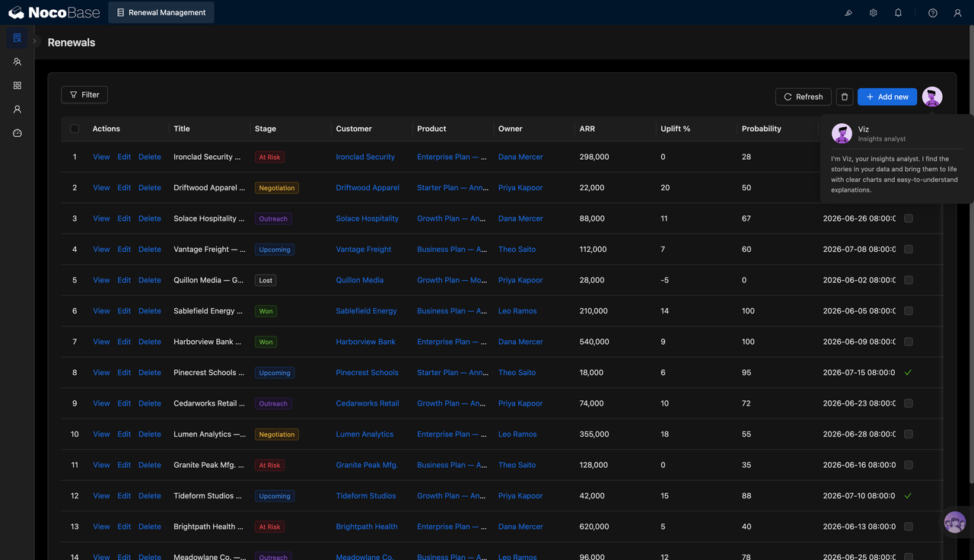The height and width of the screenshot is (560, 974).
Task: Expand the sidebar with the chevron
Action: pos(35,42)
